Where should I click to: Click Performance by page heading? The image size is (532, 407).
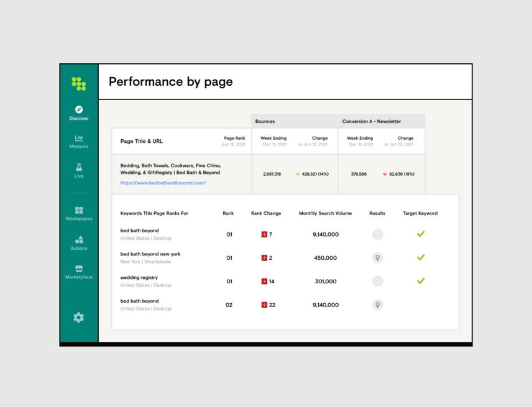tap(171, 82)
